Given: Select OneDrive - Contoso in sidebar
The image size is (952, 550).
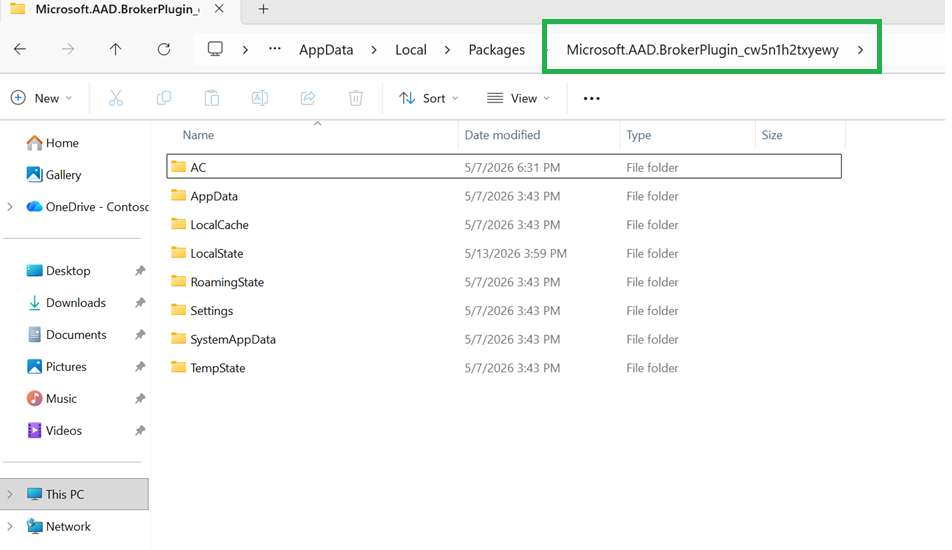Looking at the screenshot, I should click(x=88, y=207).
